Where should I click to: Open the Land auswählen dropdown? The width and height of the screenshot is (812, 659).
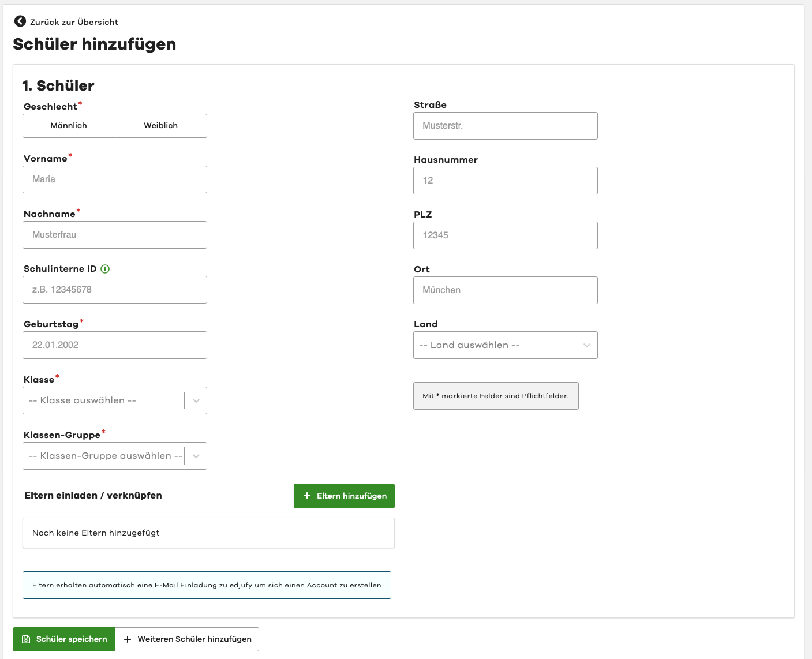[x=505, y=345]
